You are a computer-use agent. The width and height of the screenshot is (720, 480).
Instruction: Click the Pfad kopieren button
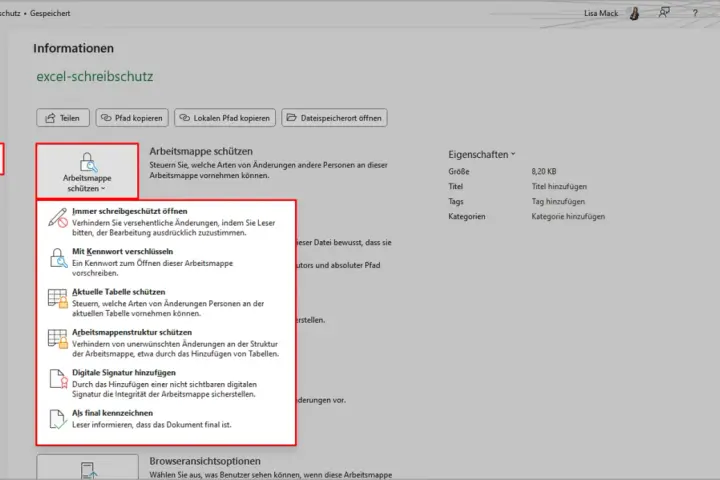pyautogui.click(x=132, y=118)
